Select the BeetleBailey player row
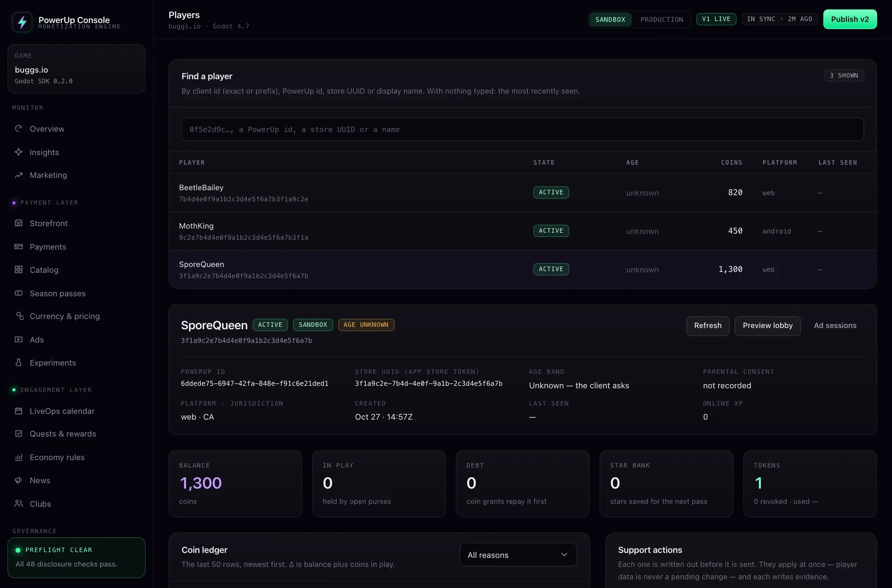The image size is (892, 588). 522,193
